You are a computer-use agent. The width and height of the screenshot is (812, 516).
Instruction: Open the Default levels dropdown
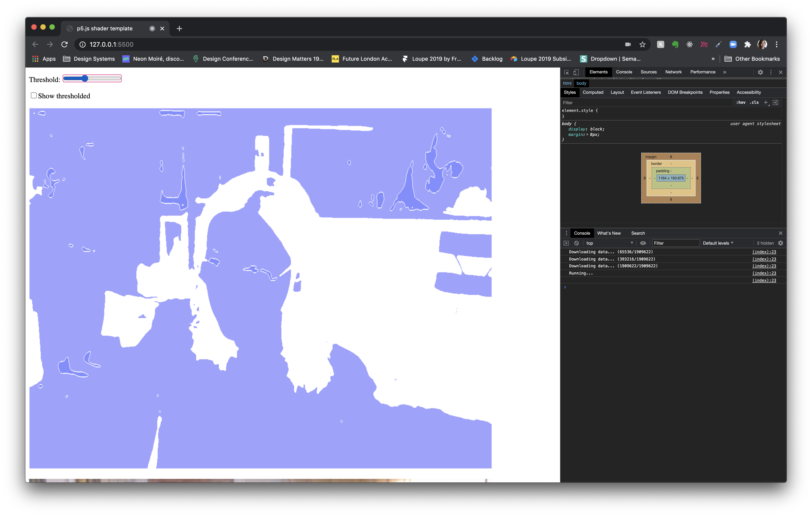pyautogui.click(x=718, y=243)
